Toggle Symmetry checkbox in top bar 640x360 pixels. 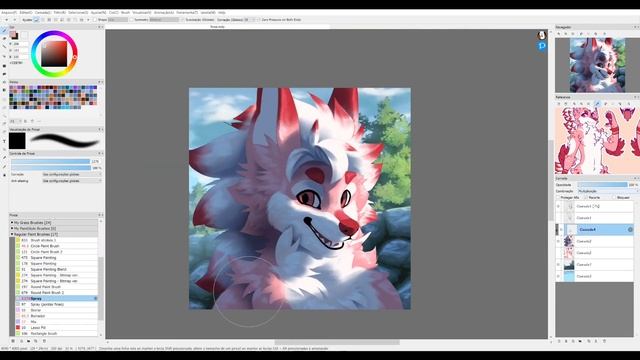click(131, 20)
